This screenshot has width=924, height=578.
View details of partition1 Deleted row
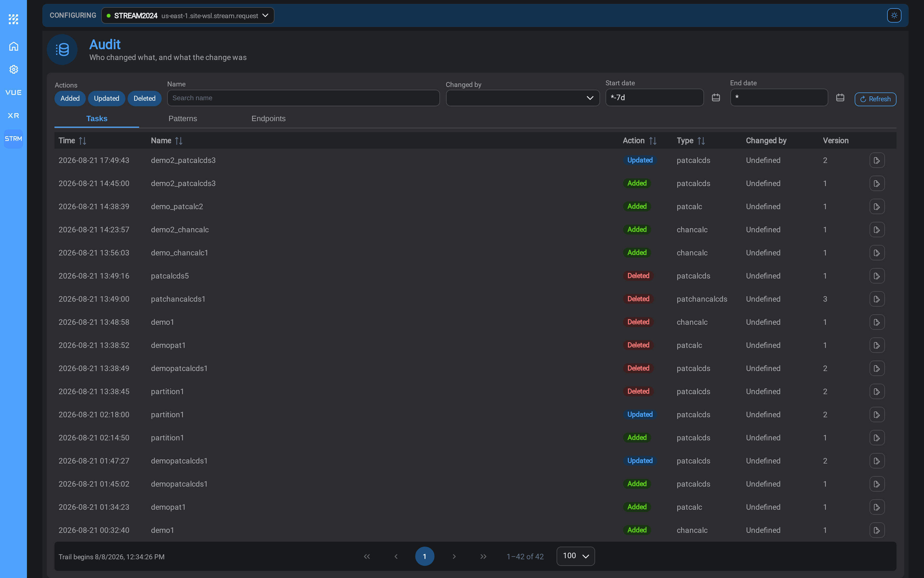point(877,391)
